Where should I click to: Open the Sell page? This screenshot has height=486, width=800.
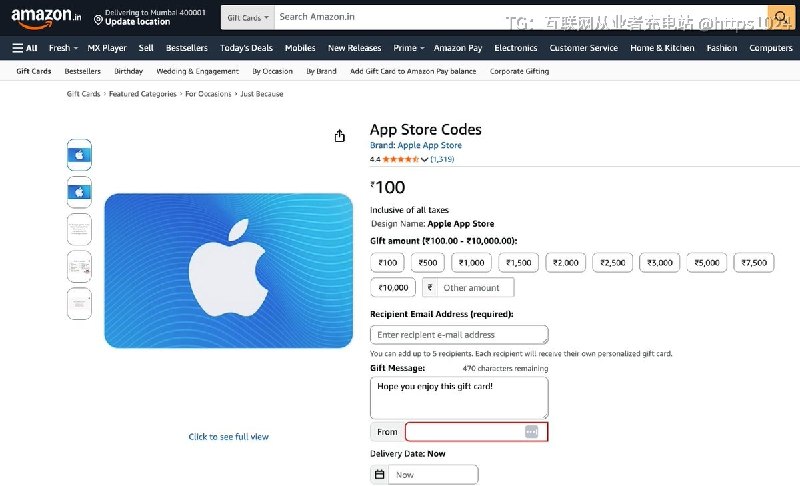146,48
